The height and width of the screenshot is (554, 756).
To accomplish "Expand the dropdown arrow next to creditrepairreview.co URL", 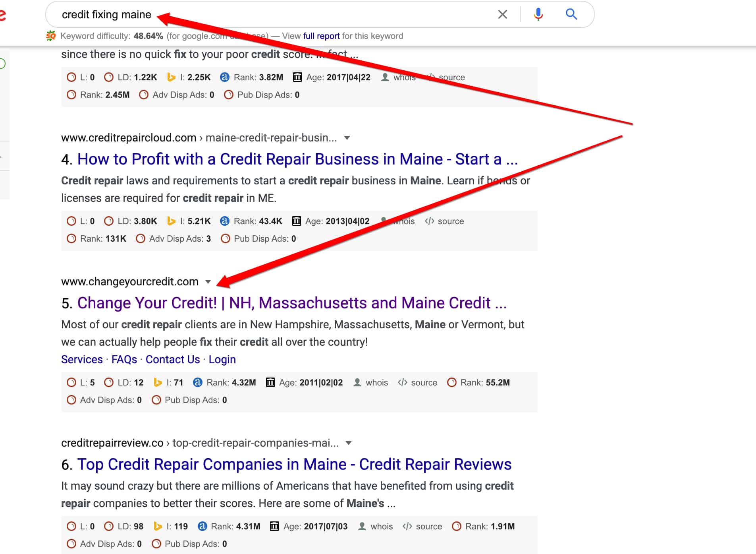I will [349, 443].
